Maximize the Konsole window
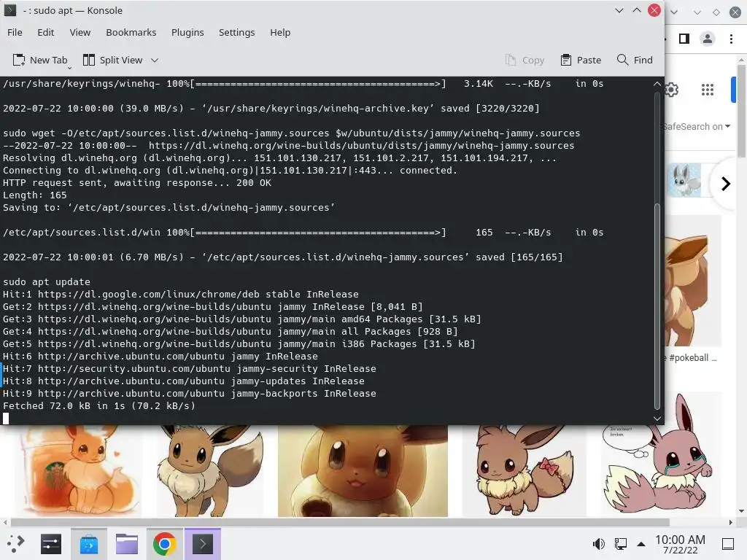Image resolution: width=747 pixels, height=560 pixels. [636, 10]
